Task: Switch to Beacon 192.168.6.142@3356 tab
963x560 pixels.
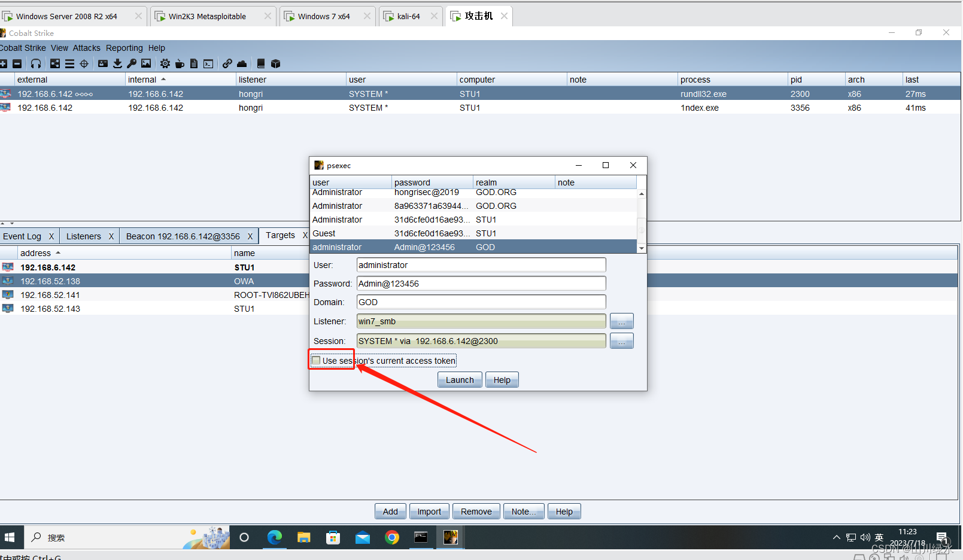Action: (183, 236)
